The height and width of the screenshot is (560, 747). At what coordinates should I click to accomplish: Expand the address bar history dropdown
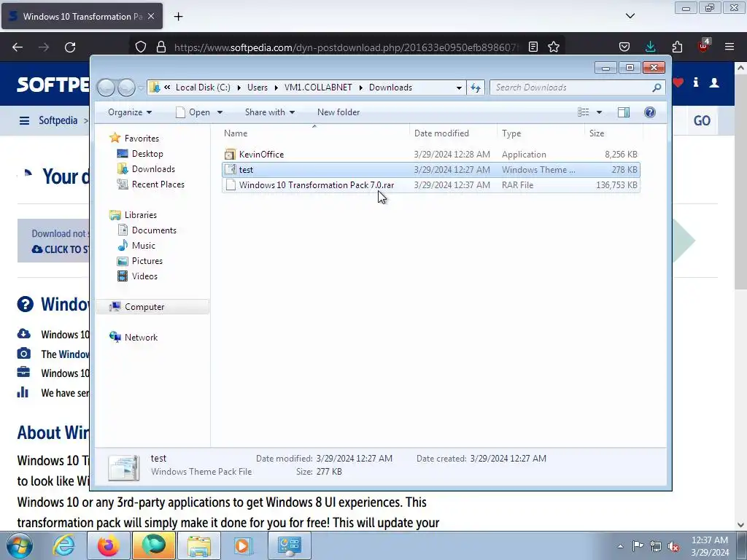tap(459, 87)
